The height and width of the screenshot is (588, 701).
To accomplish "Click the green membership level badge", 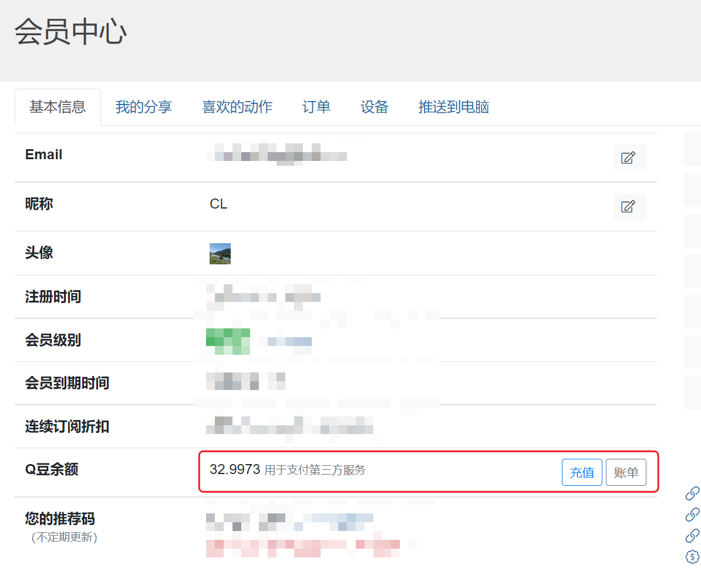I will click(x=228, y=342).
